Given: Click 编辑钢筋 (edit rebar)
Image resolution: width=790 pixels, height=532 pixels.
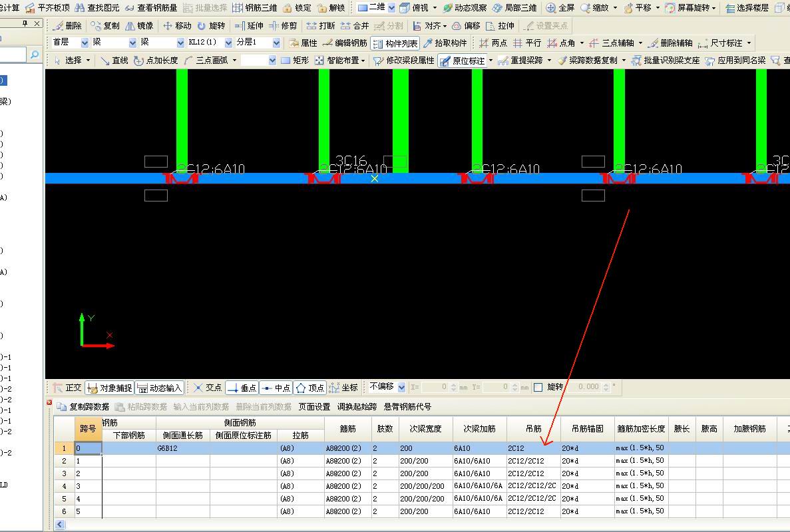Looking at the screenshot, I should (345, 43).
